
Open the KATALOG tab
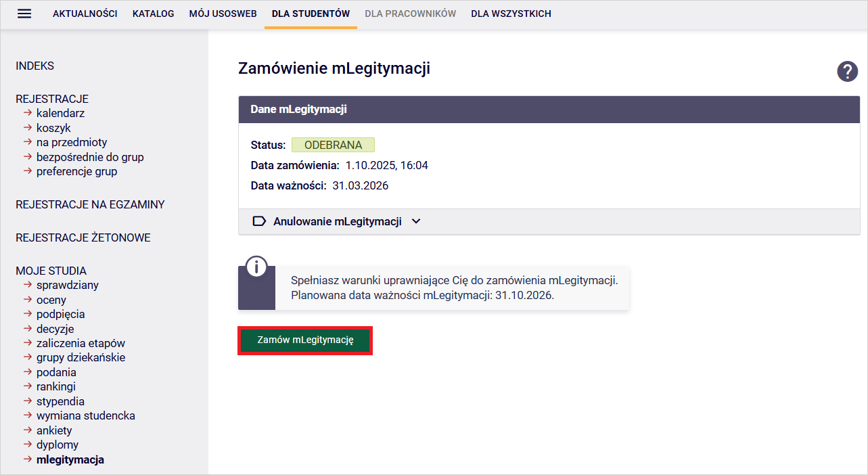coord(153,14)
